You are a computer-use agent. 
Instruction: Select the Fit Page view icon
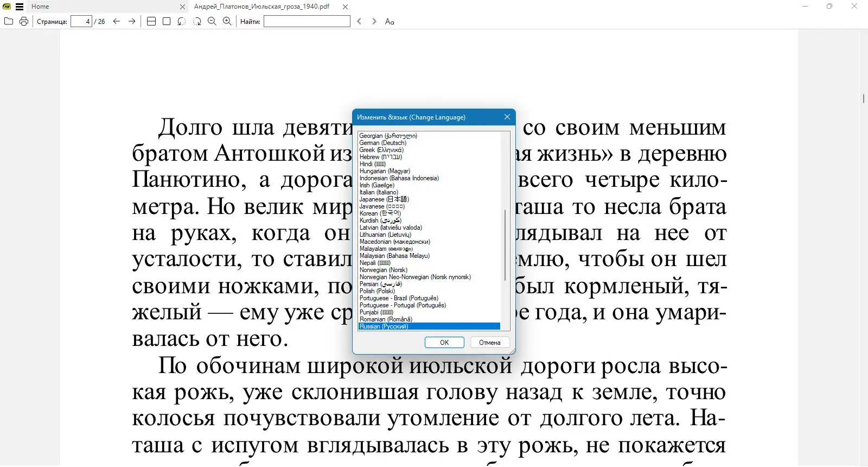coord(167,21)
